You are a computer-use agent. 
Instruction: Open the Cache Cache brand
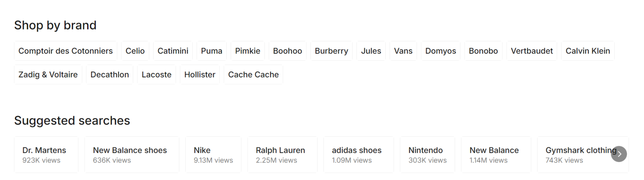tap(253, 75)
